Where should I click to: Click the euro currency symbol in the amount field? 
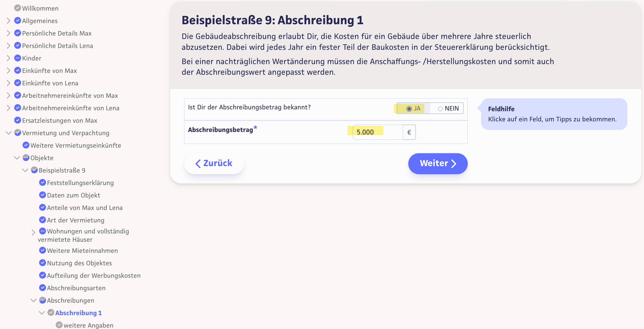coord(409,132)
